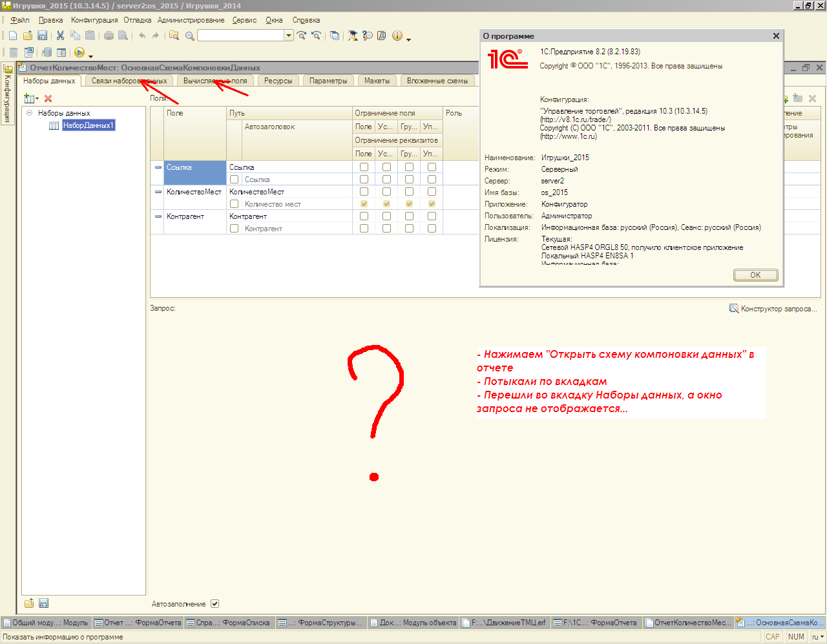Image resolution: width=827 pixels, height=644 pixels.
Task: Open the ru keyboard language selector
Action: coord(818,636)
